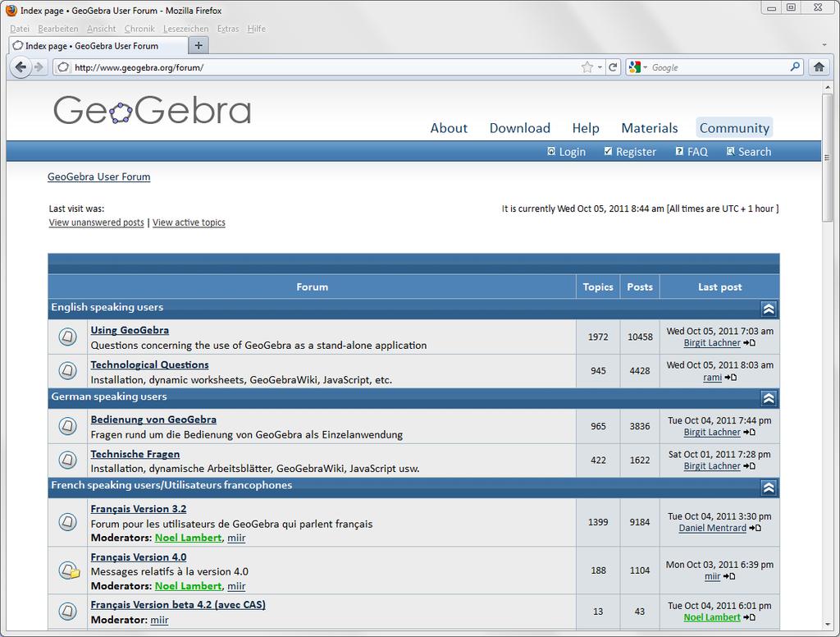This screenshot has width=840, height=637.
Task: Click in the Google search field
Action: point(719,67)
